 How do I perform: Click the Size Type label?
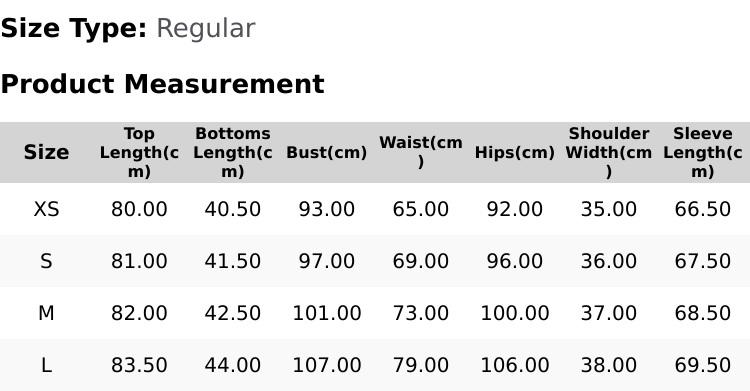click(x=74, y=29)
